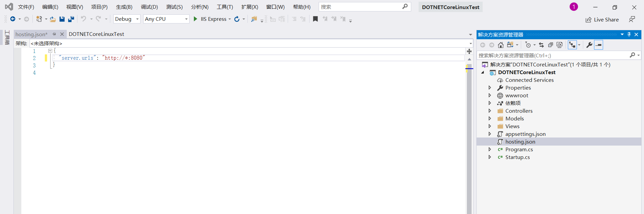Toggle nested files view icon in Solution Explorer
Screen dimensions: 644x214
click(x=572, y=45)
